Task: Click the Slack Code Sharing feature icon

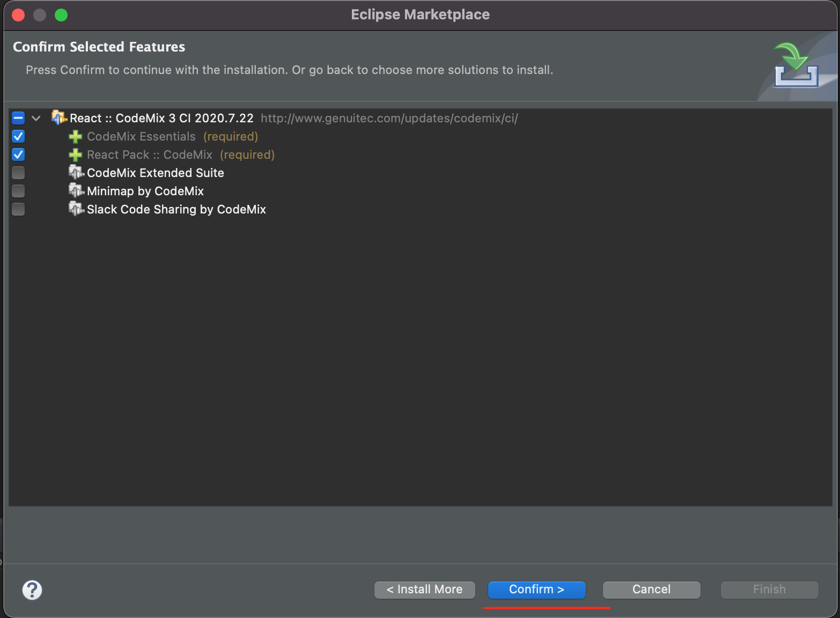Action: (76, 209)
